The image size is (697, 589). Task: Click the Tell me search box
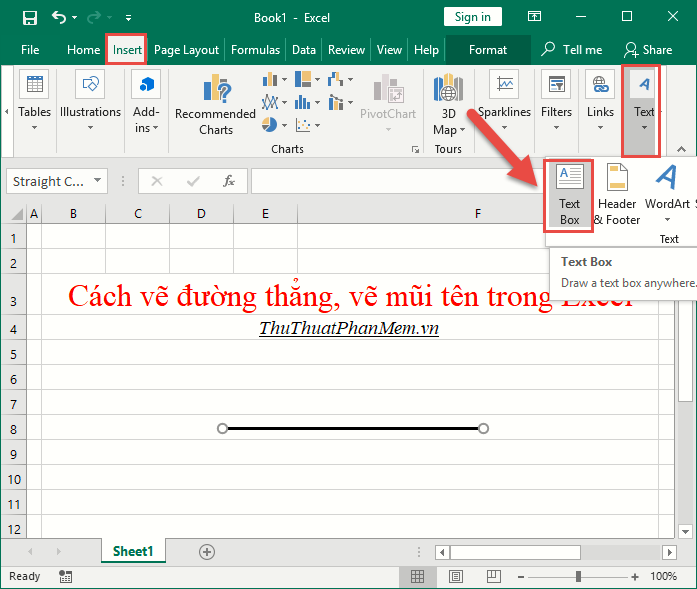(x=572, y=50)
